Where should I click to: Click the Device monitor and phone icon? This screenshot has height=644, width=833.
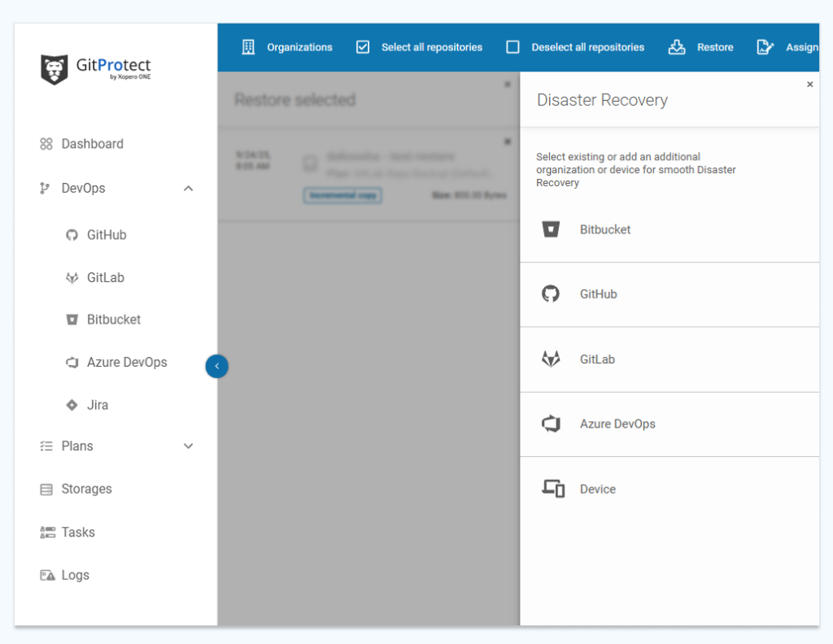coord(553,489)
